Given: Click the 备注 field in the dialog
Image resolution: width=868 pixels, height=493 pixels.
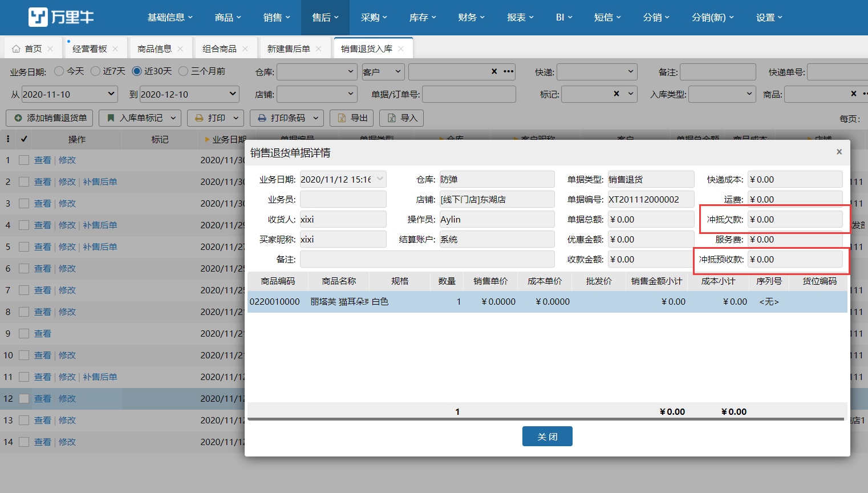Looking at the screenshot, I should (x=427, y=259).
